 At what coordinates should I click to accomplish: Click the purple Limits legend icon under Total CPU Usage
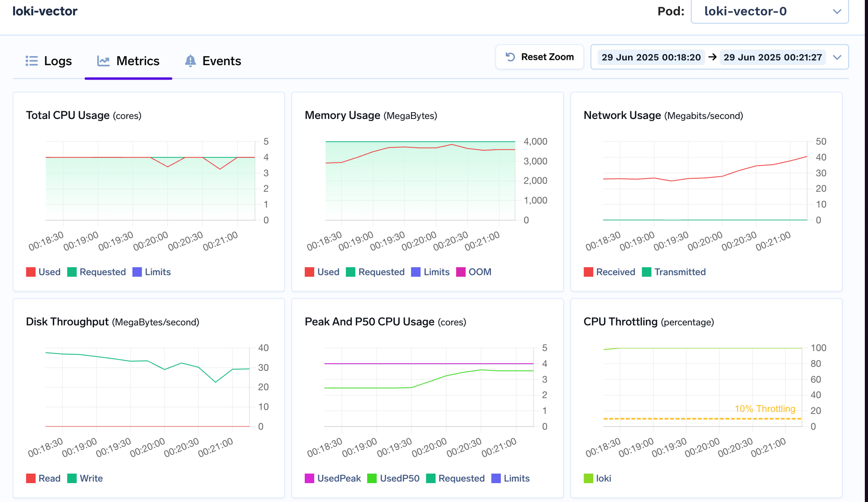[137, 272]
